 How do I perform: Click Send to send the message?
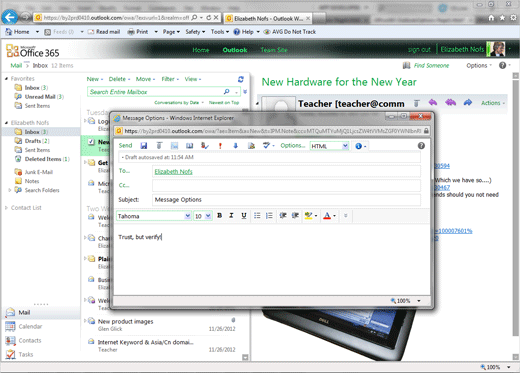pyautogui.click(x=125, y=146)
